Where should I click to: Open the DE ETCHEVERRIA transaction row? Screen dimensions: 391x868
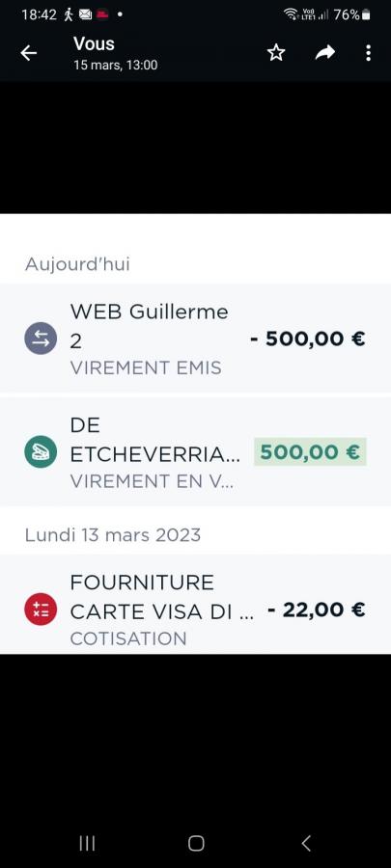pyautogui.click(x=195, y=451)
